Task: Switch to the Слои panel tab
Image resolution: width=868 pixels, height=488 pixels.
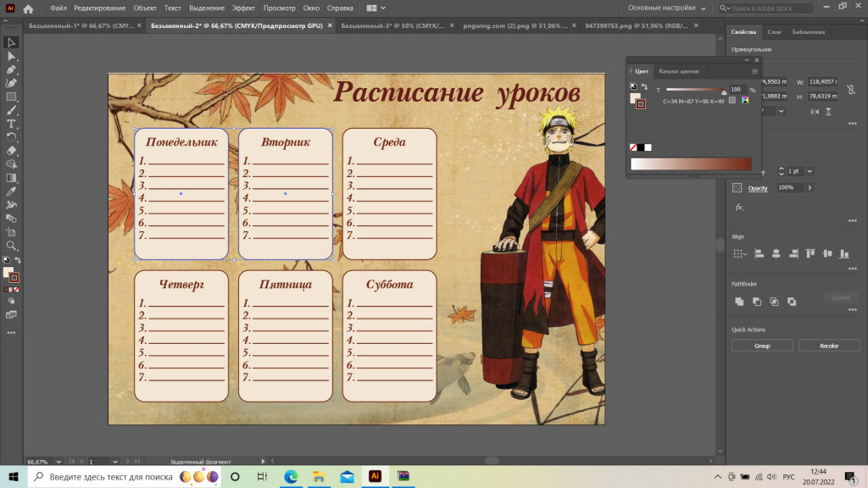Action: [774, 32]
